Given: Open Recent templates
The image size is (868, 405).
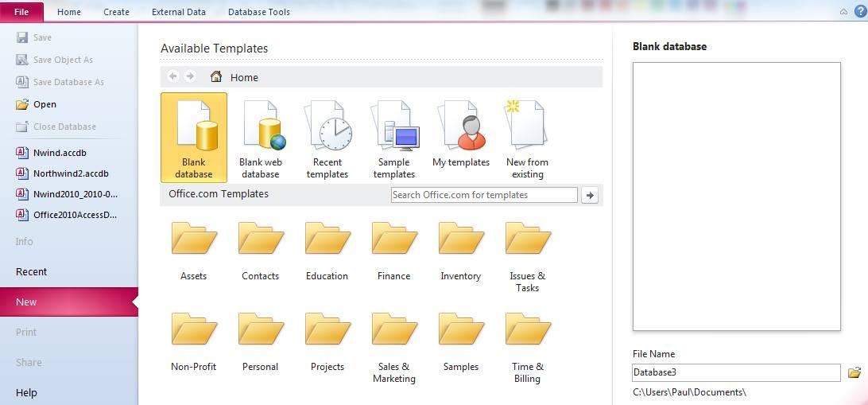Looking at the screenshot, I should [327, 138].
